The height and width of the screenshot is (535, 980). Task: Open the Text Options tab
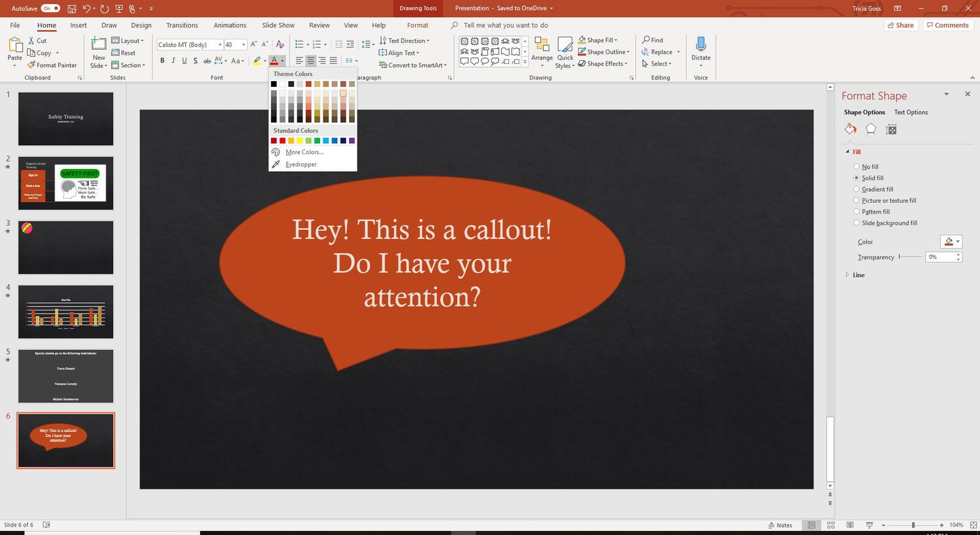[x=911, y=112]
